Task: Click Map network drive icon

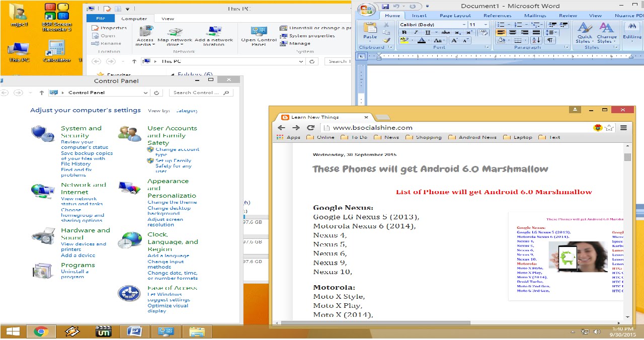Action: pyautogui.click(x=175, y=36)
